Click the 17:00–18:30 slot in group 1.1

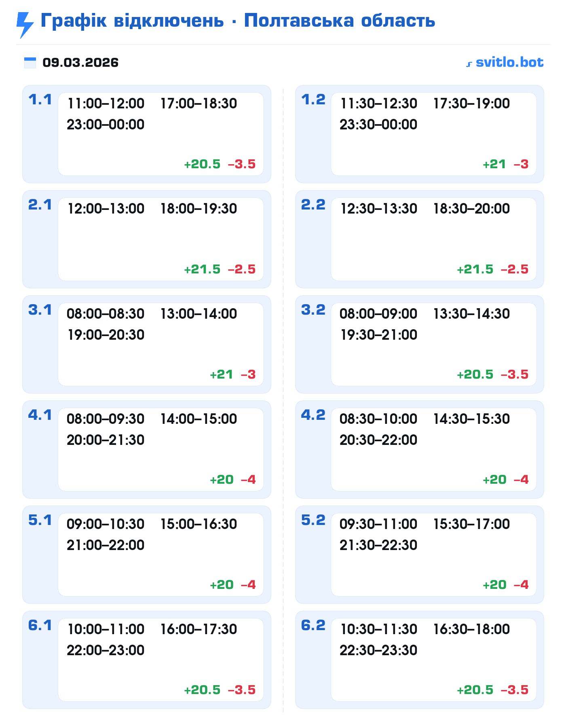(199, 104)
